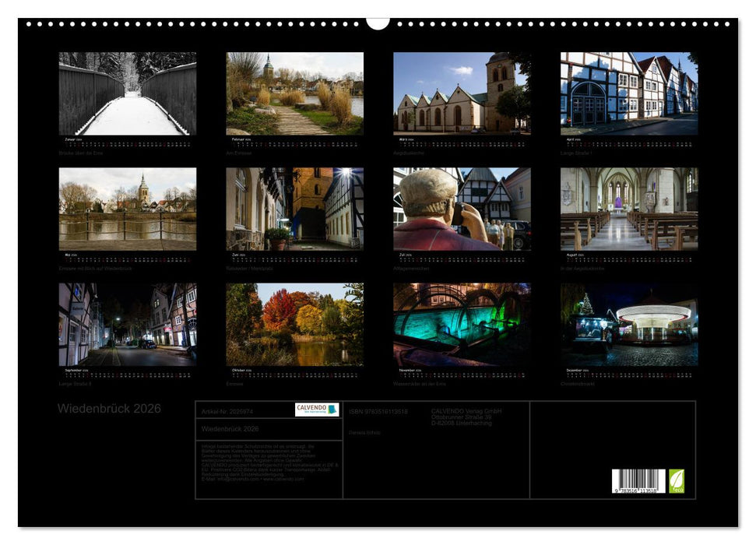
Task: Open the snowy bridge January photo
Action: click(128, 93)
